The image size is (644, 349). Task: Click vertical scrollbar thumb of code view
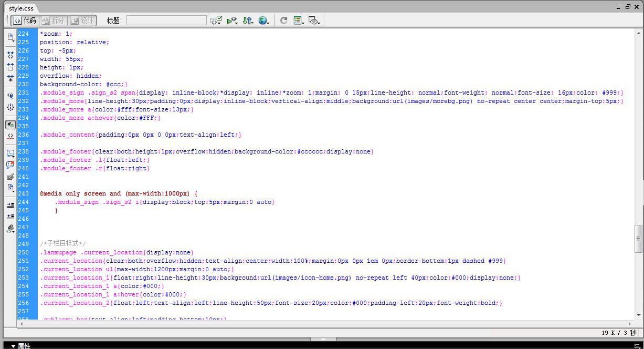[x=638, y=238]
